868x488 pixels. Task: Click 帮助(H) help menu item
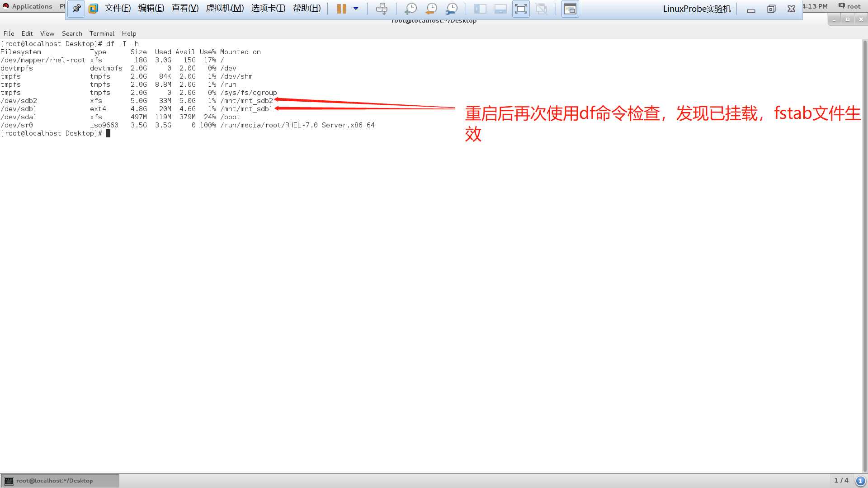307,8
